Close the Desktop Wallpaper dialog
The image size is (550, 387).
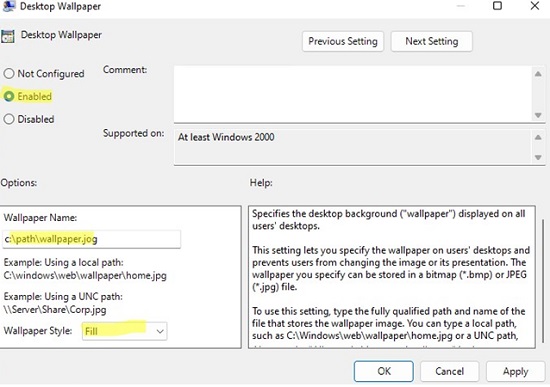[535, 6]
